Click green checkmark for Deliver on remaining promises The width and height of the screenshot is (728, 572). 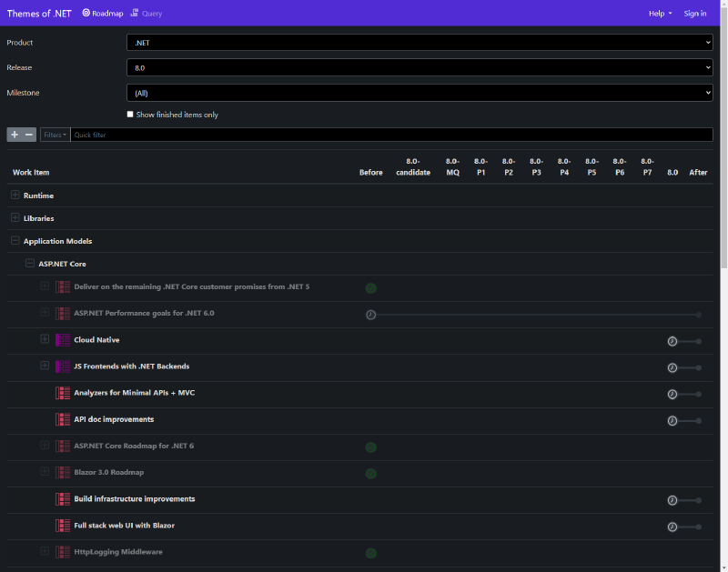coord(370,288)
